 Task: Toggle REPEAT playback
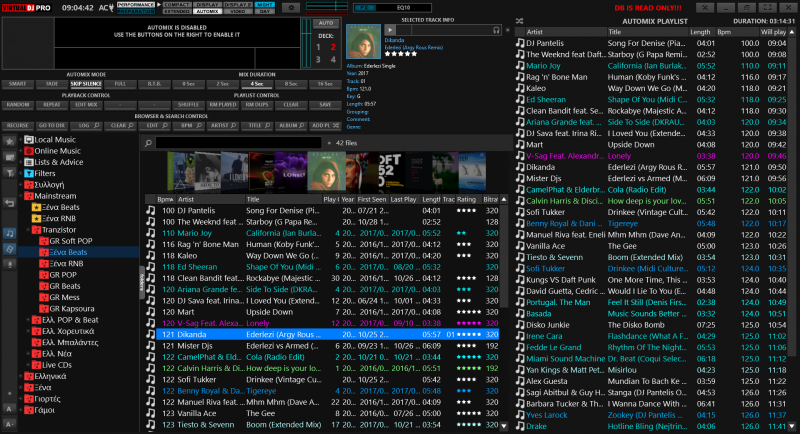pyautogui.click(x=52, y=105)
